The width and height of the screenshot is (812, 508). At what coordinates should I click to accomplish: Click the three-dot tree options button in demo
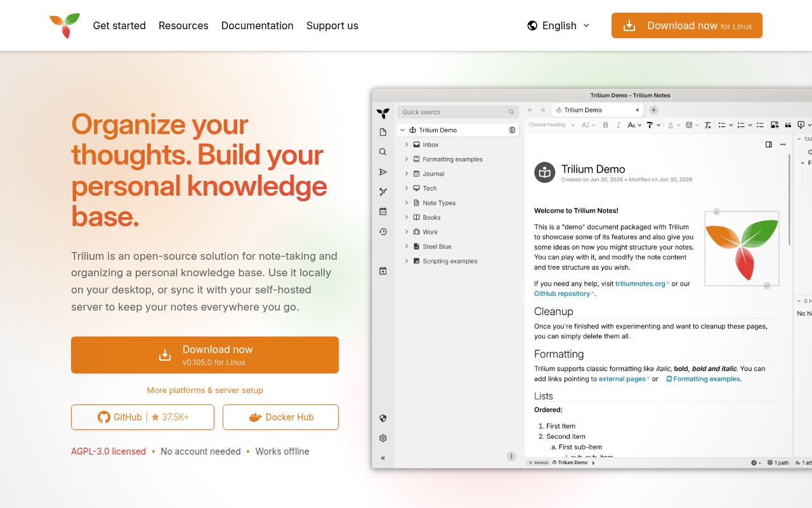tap(511, 456)
